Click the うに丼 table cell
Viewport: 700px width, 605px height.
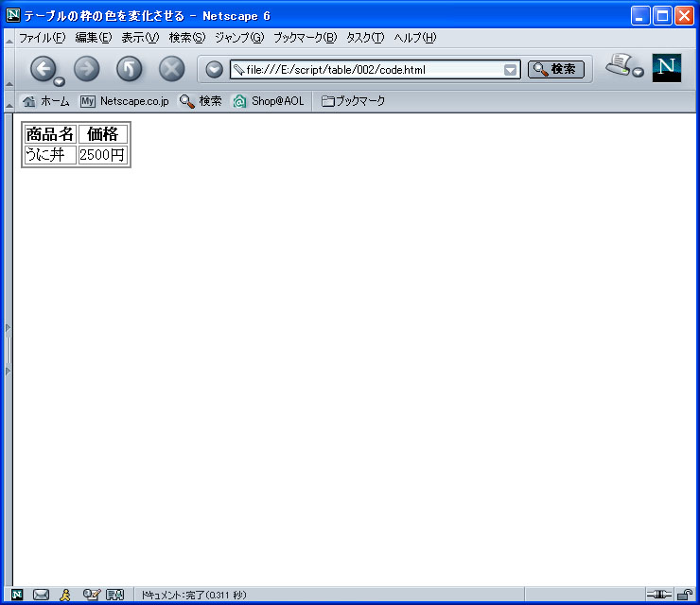tap(50, 155)
